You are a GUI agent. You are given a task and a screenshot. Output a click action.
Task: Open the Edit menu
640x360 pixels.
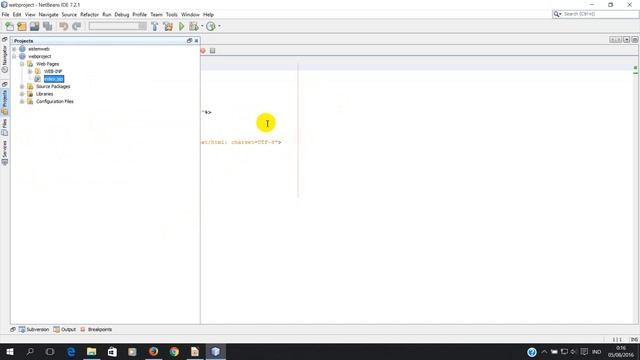[x=17, y=15]
